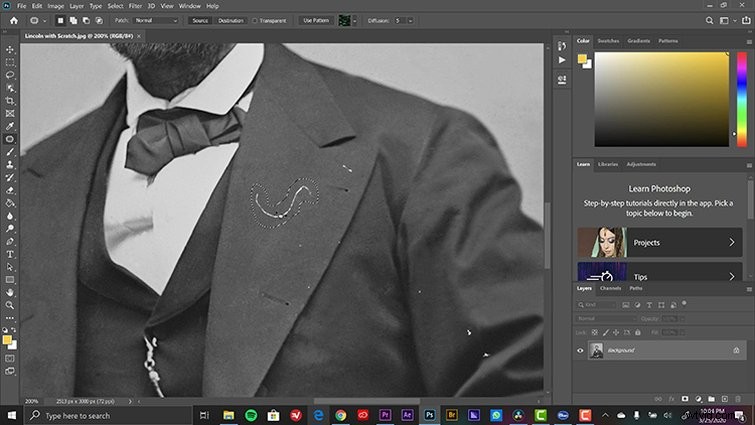Viewport: 755px width, 425px height.
Task: Open the Select menu
Action: pos(115,6)
